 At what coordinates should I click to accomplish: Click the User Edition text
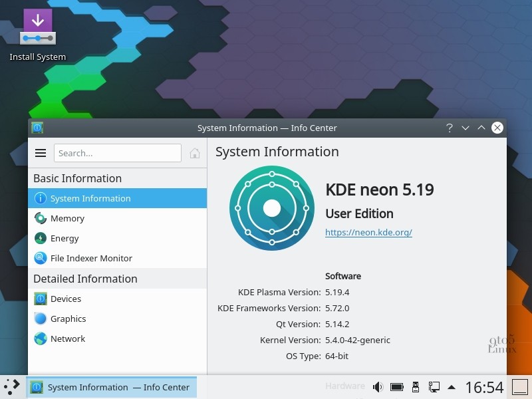[x=359, y=213]
